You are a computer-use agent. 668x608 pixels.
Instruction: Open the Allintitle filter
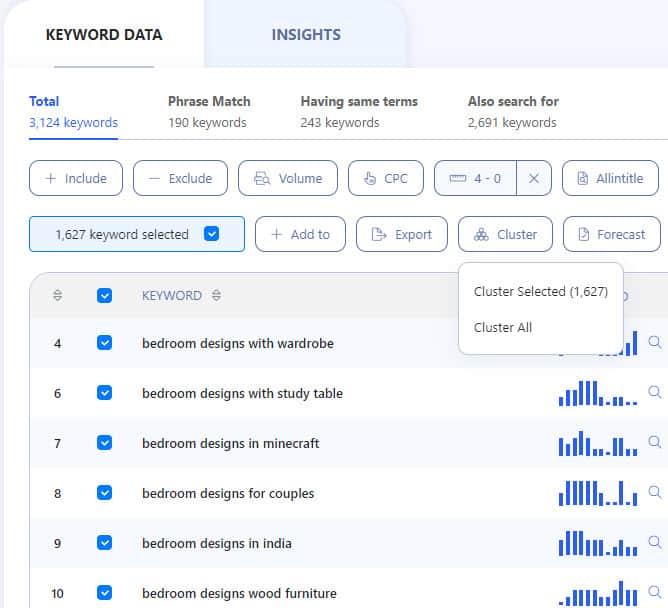(610, 178)
